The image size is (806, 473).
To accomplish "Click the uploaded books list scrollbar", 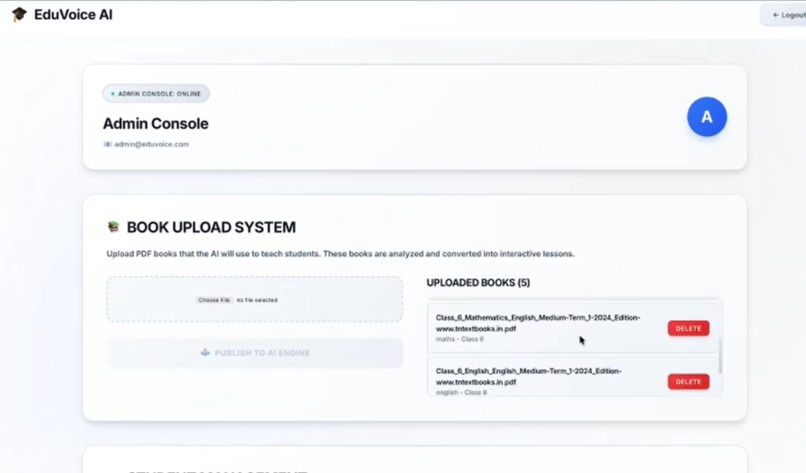I will coord(720,355).
